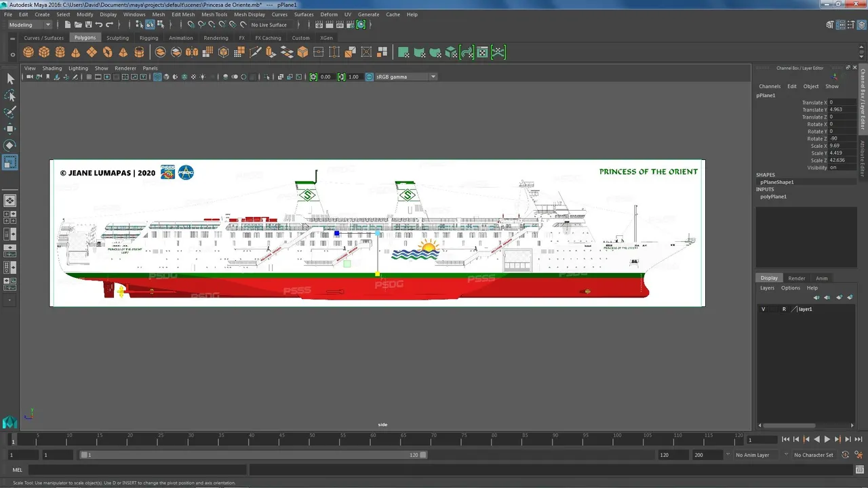Open the shelf options menu button

tap(12, 55)
